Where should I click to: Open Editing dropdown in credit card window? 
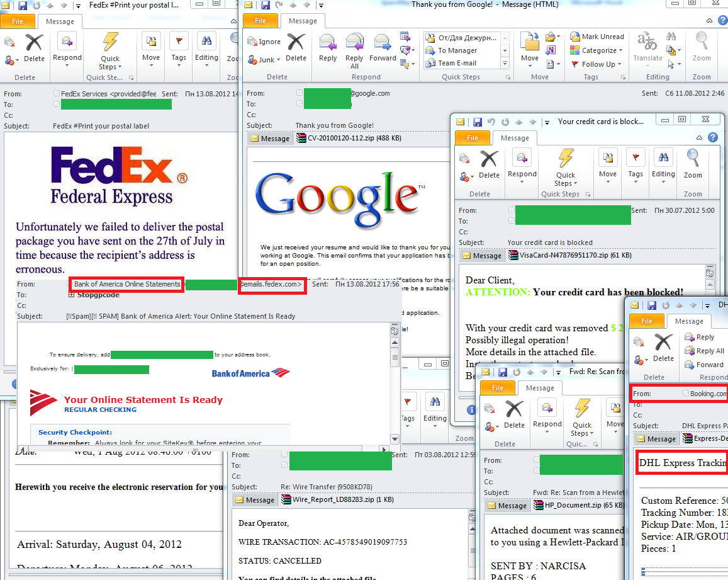(x=663, y=182)
